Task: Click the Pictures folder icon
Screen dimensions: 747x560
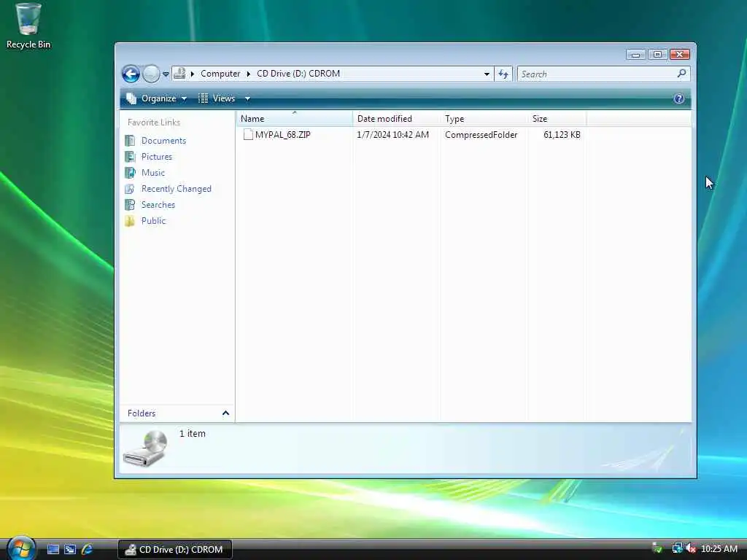Action: [x=130, y=157]
